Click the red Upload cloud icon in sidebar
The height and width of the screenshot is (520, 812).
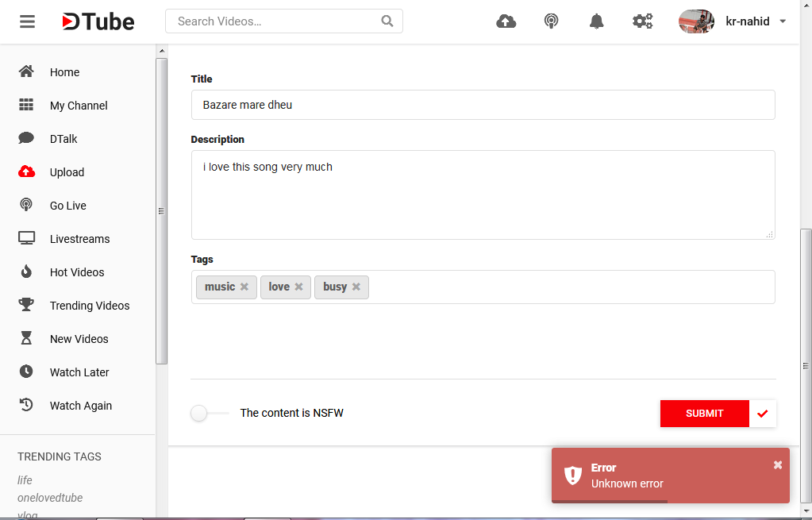pyautogui.click(x=26, y=171)
